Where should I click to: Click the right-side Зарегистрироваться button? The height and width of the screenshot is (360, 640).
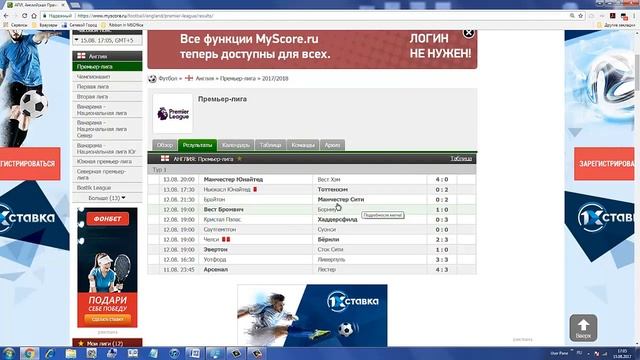click(604, 164)
